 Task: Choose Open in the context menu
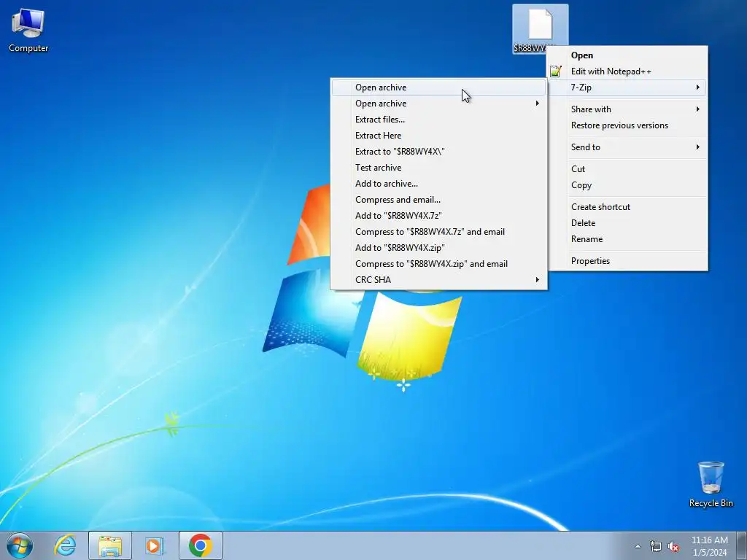click(x=627, y=55)
